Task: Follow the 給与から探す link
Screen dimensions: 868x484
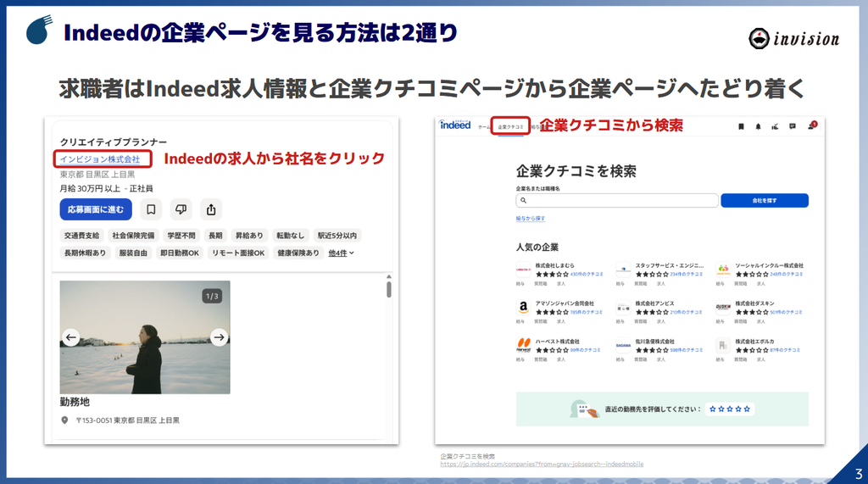Action: point(531,219)
